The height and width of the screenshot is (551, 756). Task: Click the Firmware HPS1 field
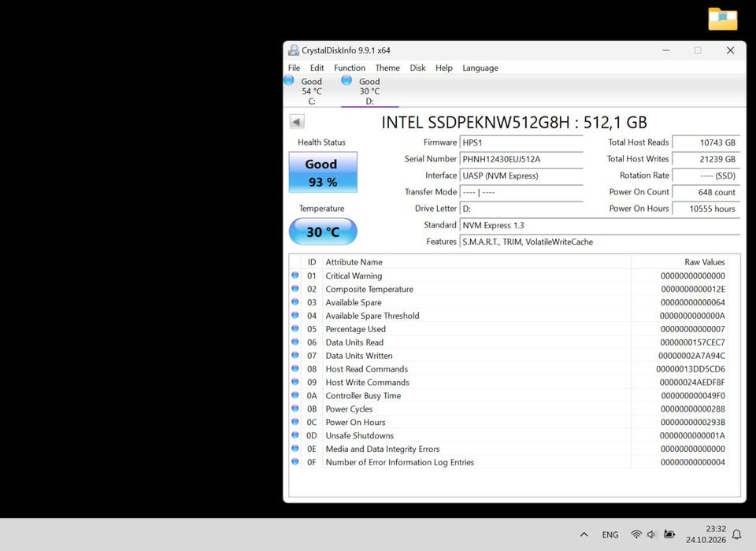click(x=521, y=142)
